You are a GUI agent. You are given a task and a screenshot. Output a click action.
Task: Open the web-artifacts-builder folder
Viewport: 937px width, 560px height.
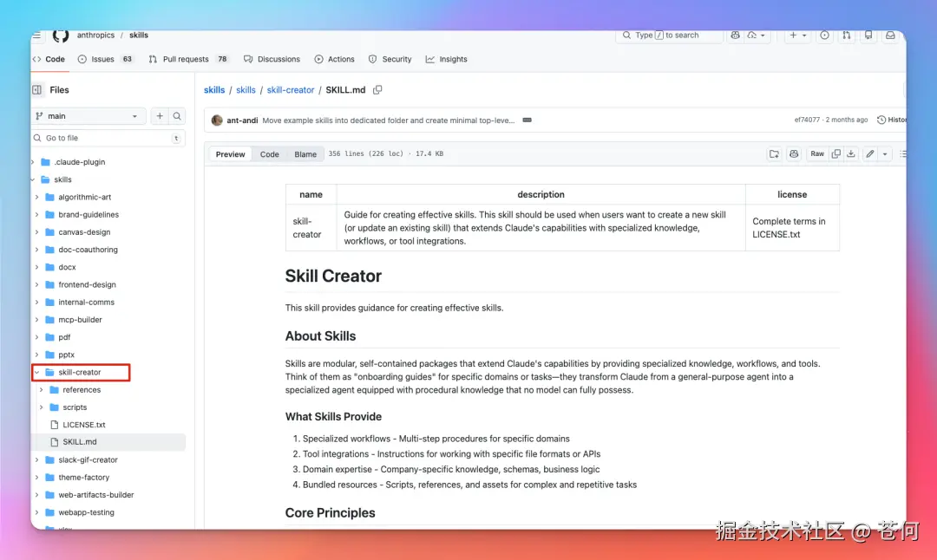96,495
